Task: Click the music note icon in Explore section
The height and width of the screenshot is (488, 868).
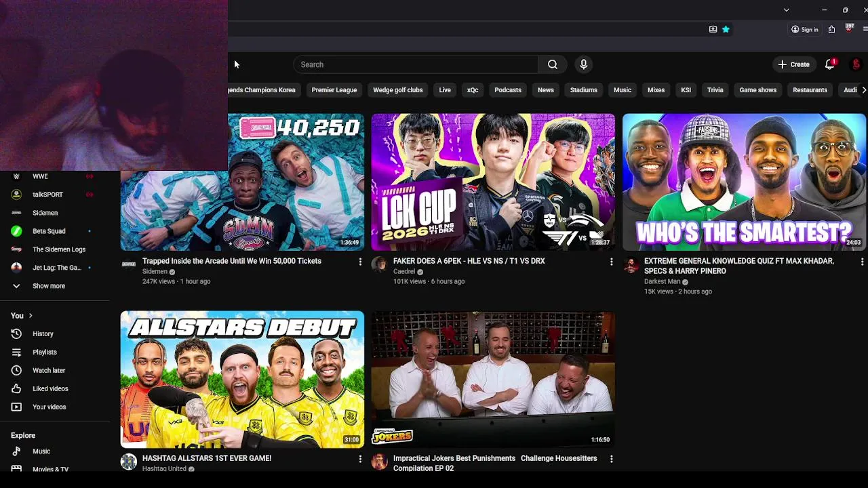Action: (x=16, y=451)
